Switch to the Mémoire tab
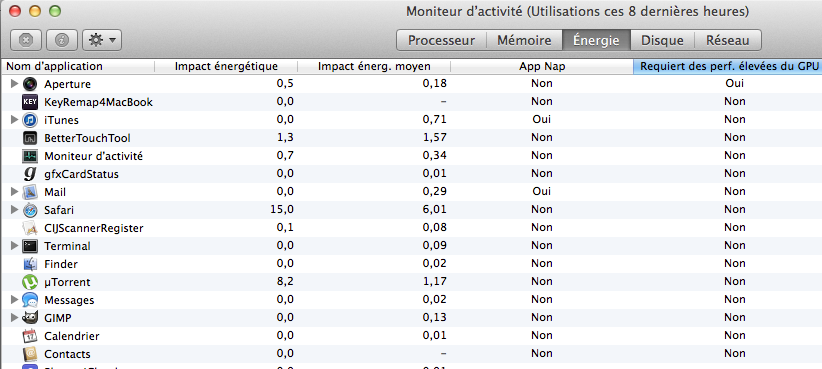Screen dimensions: 822x369 coord(524,40)
